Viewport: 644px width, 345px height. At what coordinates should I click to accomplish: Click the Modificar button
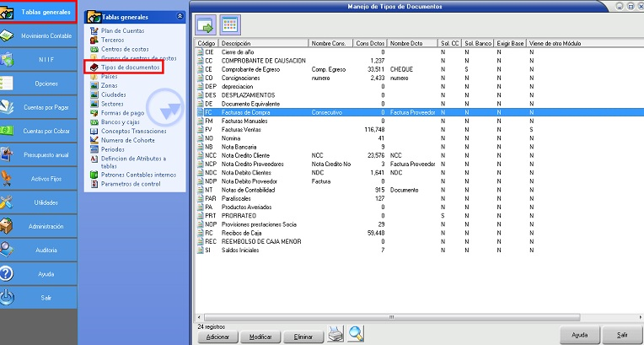tap(259, 335)
